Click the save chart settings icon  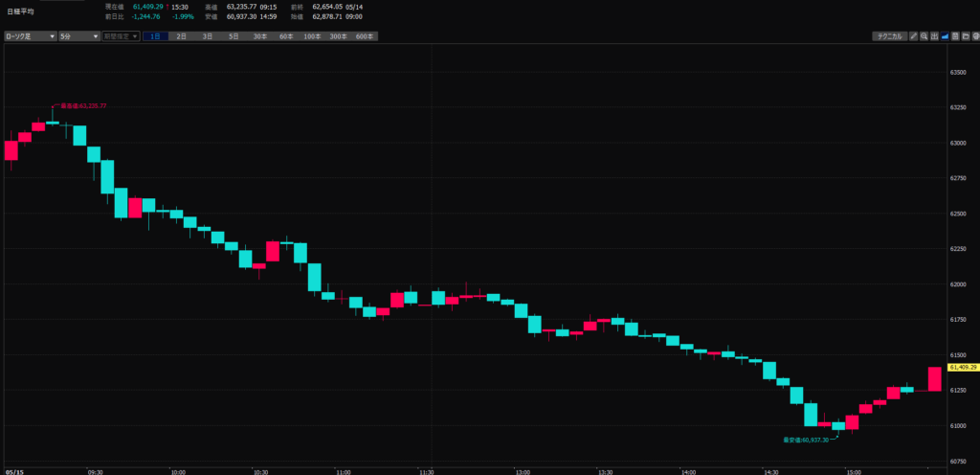tap(956, 36)
